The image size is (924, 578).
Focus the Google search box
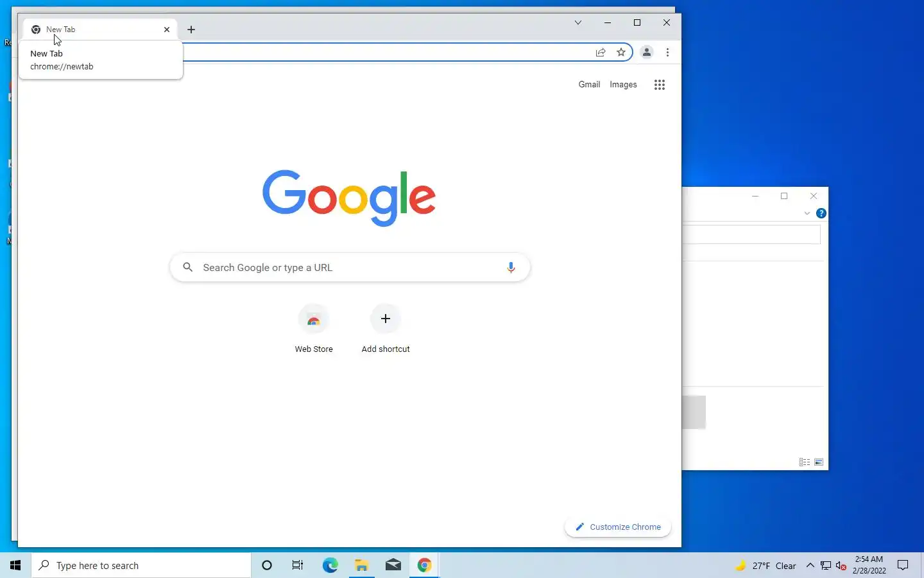tap(350, 268)
